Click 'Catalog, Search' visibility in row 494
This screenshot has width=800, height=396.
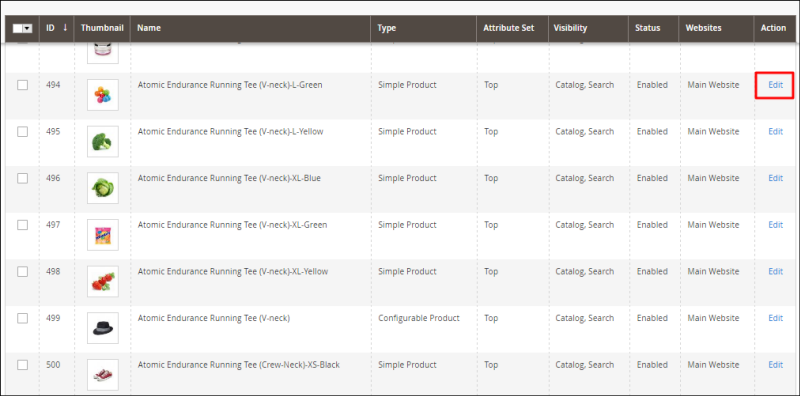click(x=585, y=85)
